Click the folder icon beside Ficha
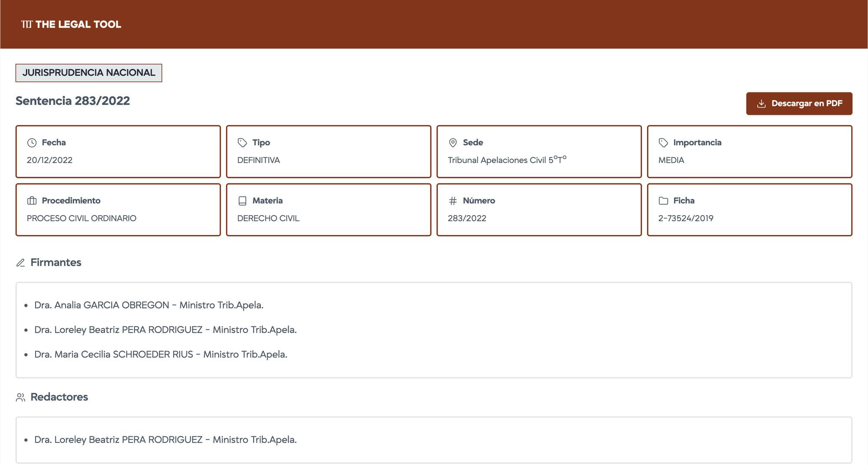This screenshot has height=465, width=868. 663,201
